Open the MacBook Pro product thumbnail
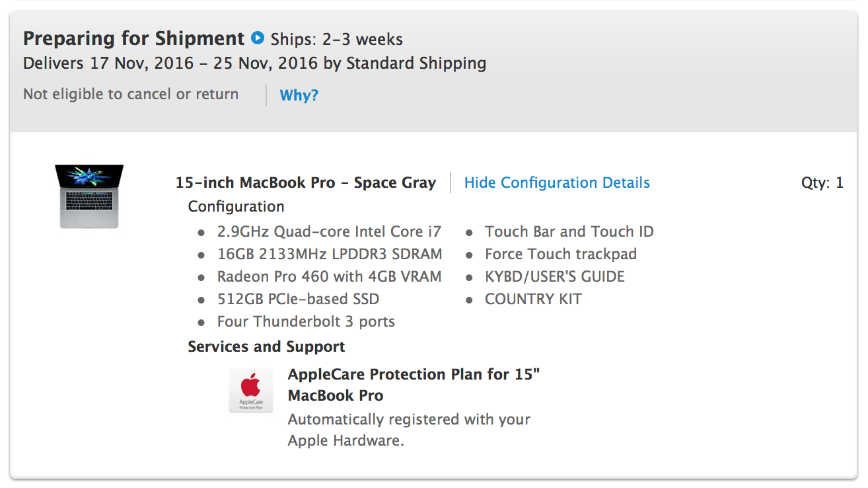The height and width of the screenshot is (488, 868). 89,196
